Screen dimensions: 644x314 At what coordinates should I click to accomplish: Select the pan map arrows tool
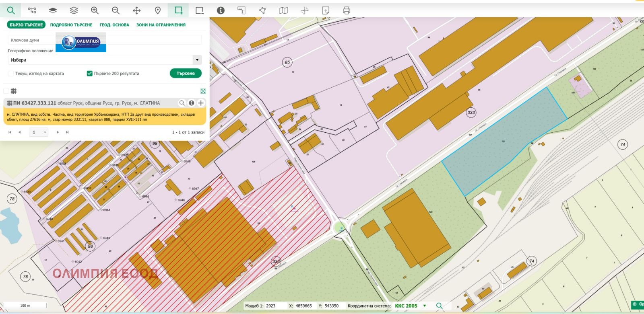(x=136, y=10)
